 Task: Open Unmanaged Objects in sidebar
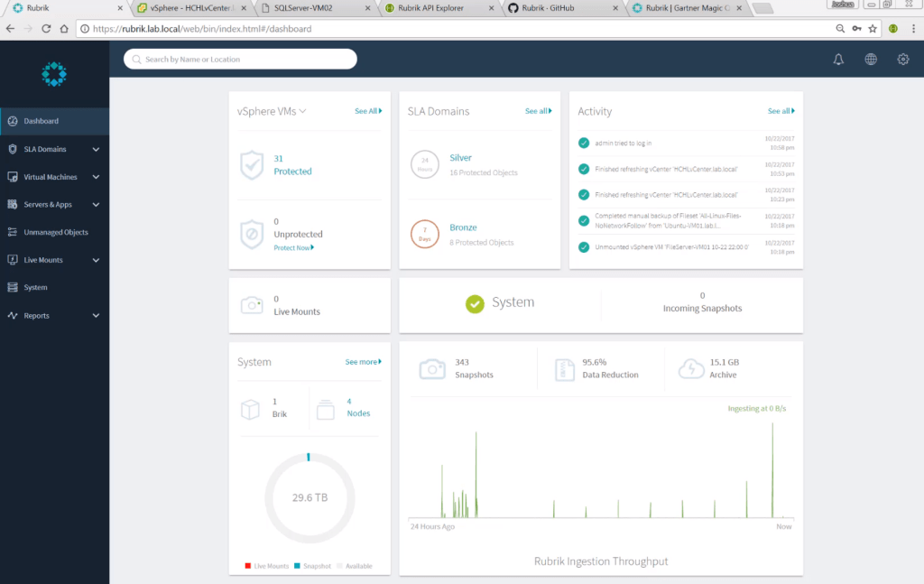coord(55,232)
